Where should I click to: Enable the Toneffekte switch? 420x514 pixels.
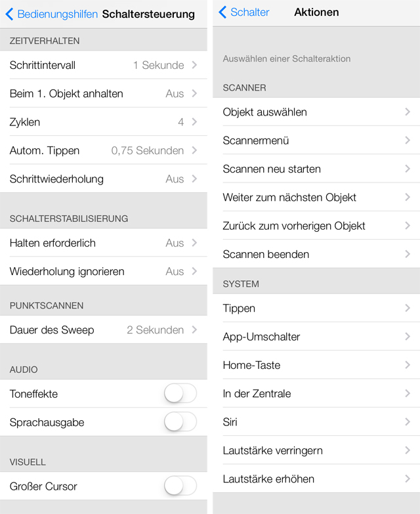tap(180, 393)
